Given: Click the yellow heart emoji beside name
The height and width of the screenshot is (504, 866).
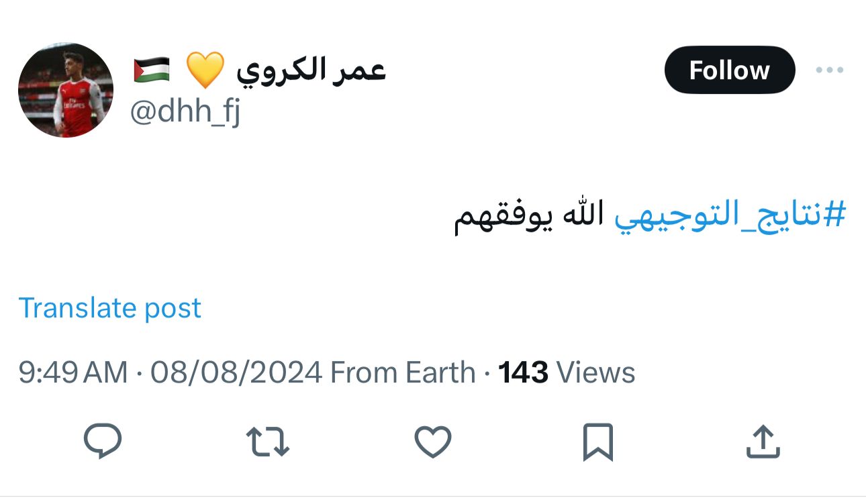Looking at the screenshot, I should 204,70.
